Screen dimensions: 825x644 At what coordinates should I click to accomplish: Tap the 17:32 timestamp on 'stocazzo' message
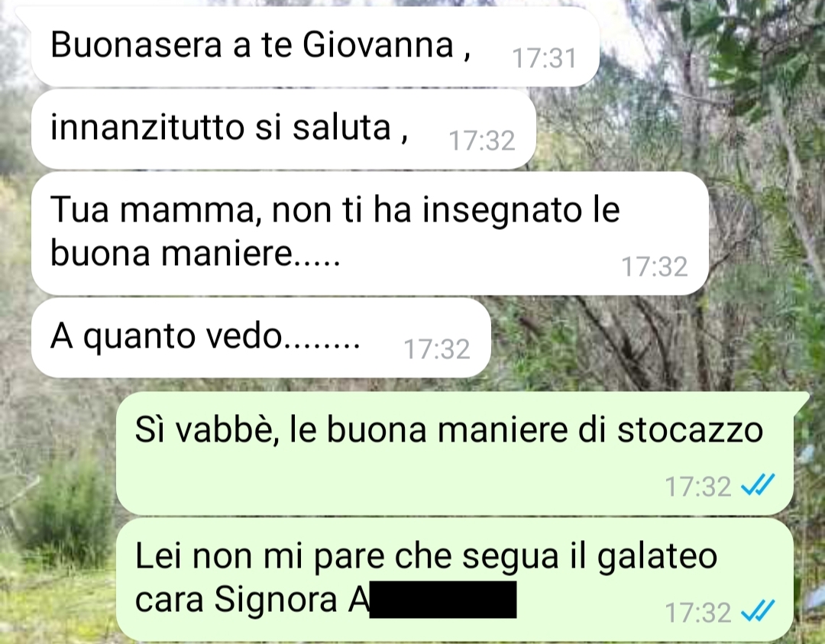click(x=698, y=486)
